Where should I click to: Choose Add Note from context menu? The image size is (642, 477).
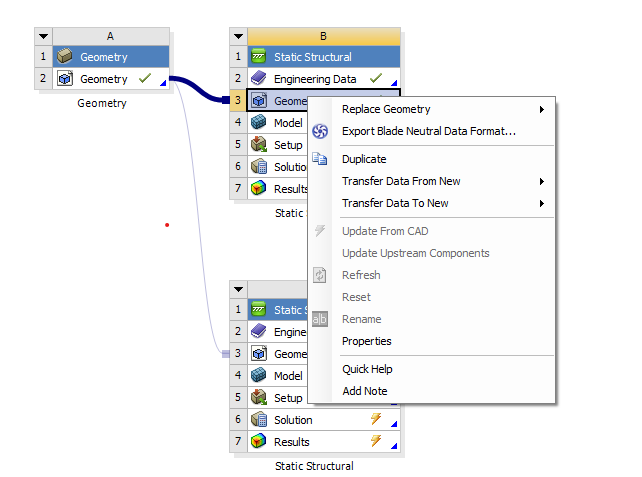432,391
